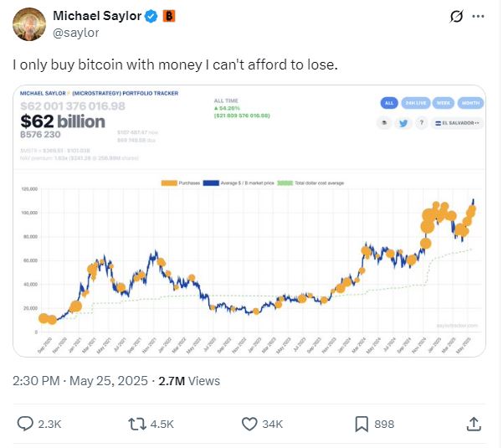Open the 2:30 PM May 25 timestamp
Viewport: 503px width, 448px height.
click(x=80, y=381)
